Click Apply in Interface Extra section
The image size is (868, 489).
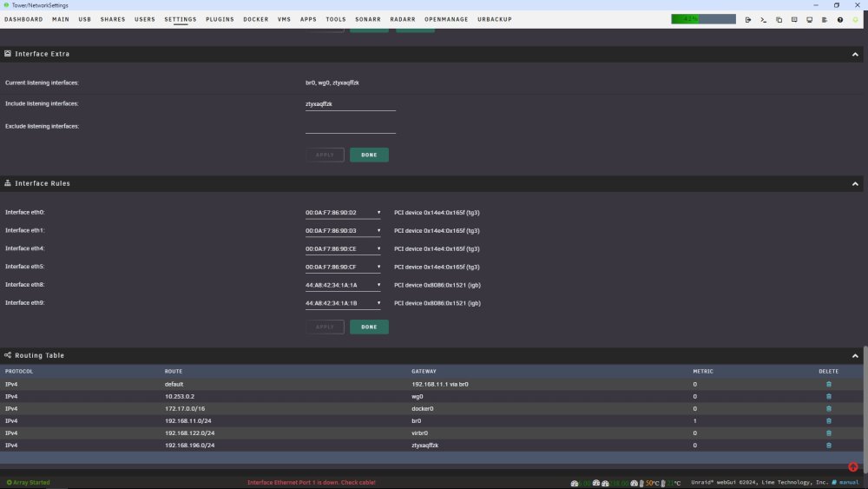(325, 155)
